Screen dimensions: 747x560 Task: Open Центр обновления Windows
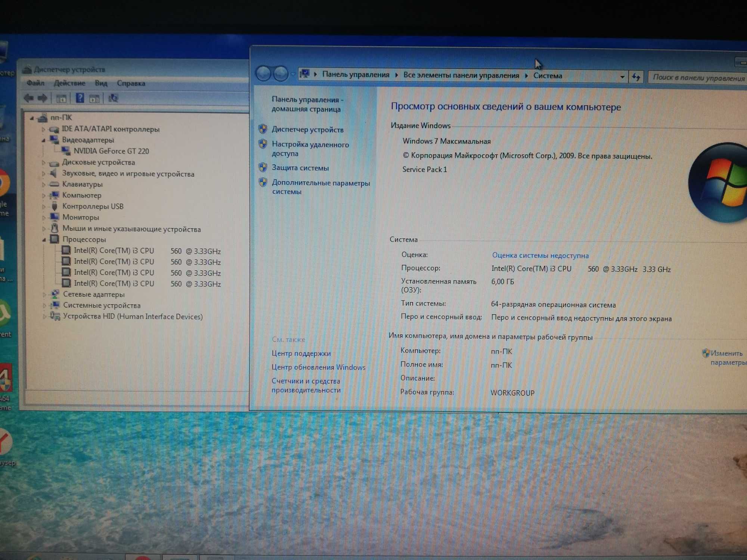tap(318, 367)
